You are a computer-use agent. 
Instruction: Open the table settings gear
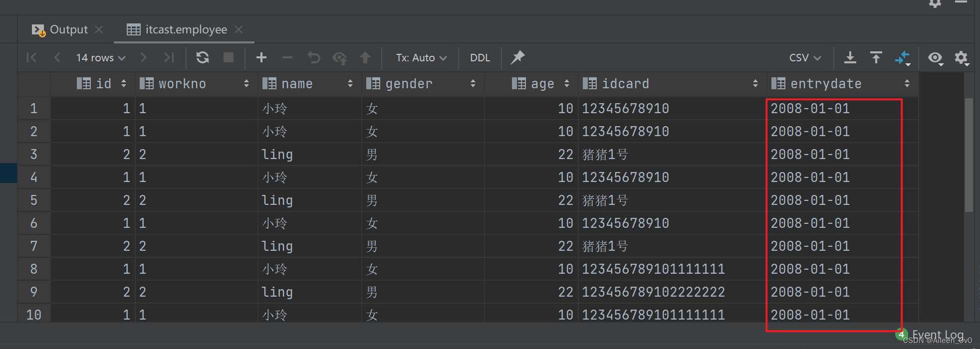[x=961, y=58]
